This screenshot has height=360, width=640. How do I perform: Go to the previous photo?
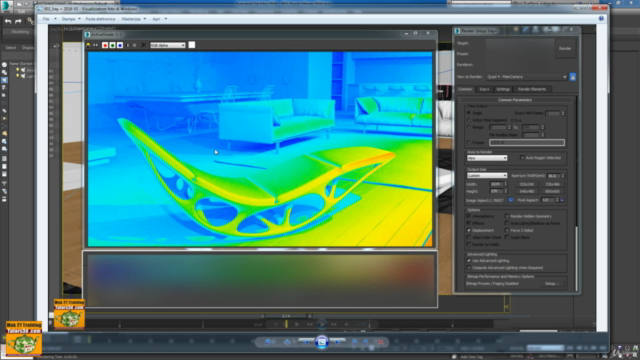(307, 342)
